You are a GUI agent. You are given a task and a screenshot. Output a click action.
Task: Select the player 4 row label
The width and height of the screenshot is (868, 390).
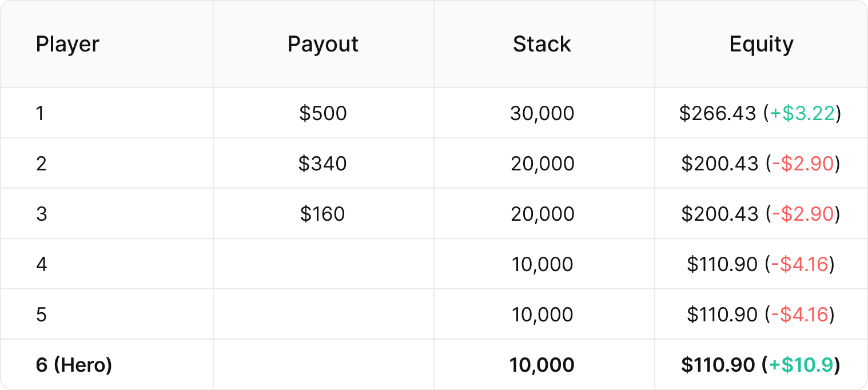[41, 264]
